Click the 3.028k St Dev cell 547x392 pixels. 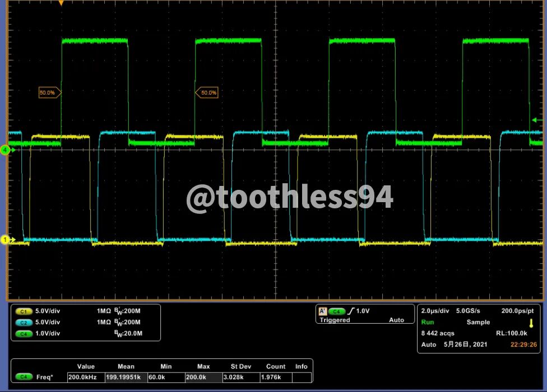pos(241,377)
